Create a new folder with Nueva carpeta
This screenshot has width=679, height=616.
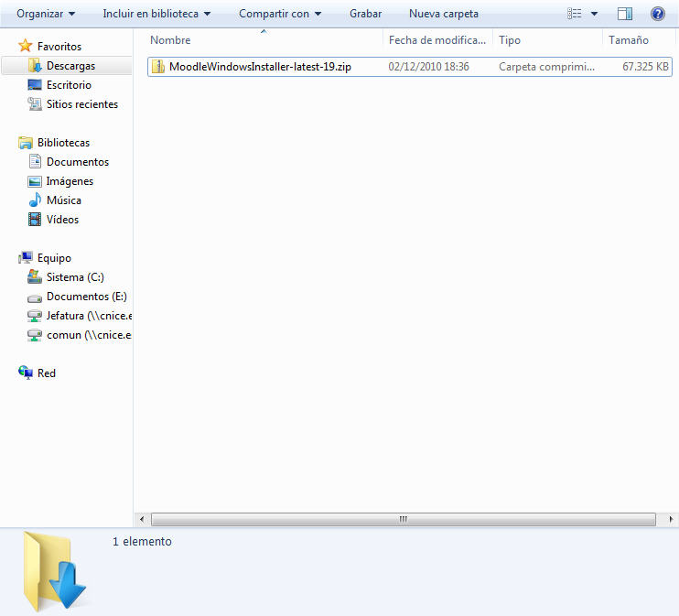(x=443, y=14)
